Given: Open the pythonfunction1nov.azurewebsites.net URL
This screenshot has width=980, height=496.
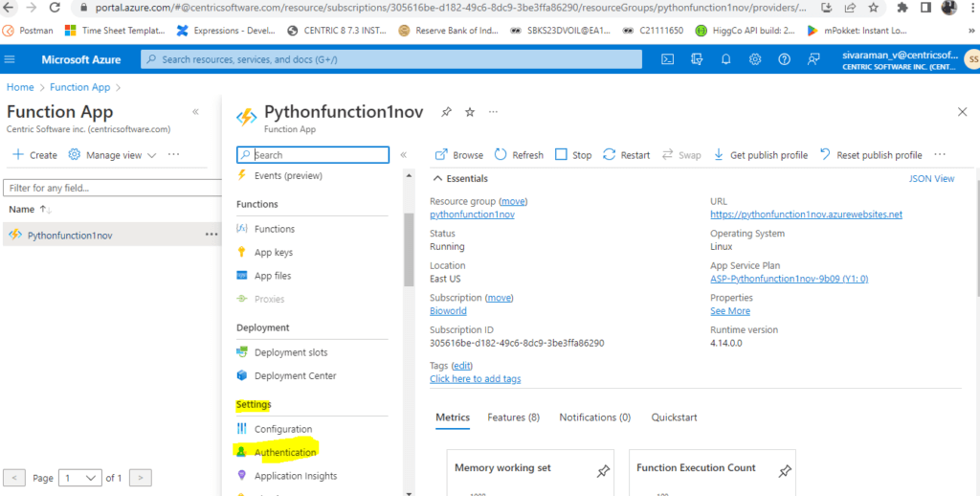Looking at the screenshot, I should (x=806, y=214).
